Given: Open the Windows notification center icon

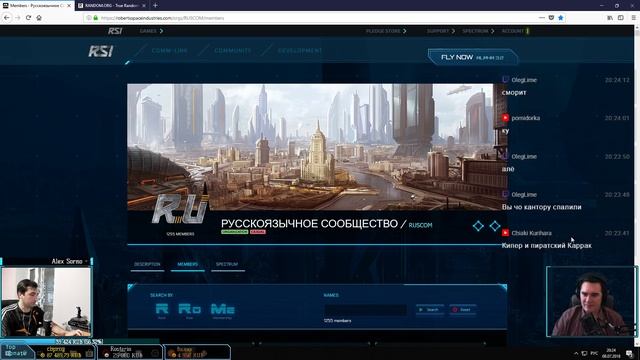Looking at the screenshot, I should [x=629, y=353].
